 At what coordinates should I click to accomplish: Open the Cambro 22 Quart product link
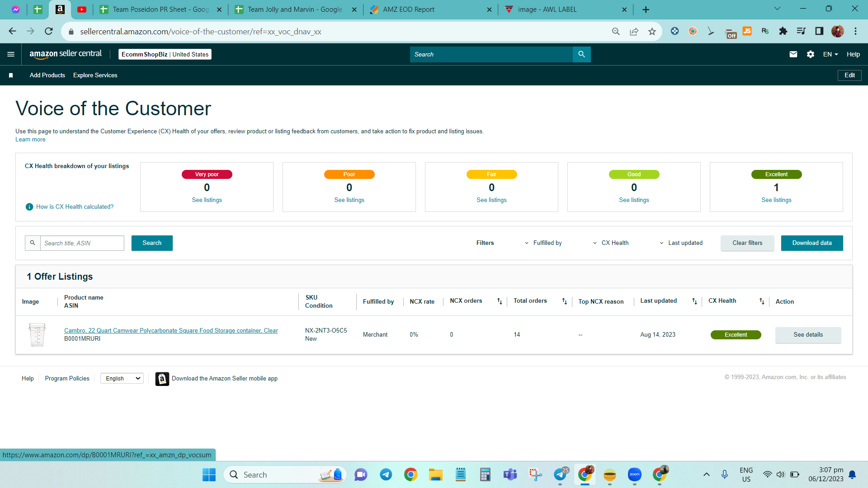(171, 331)
